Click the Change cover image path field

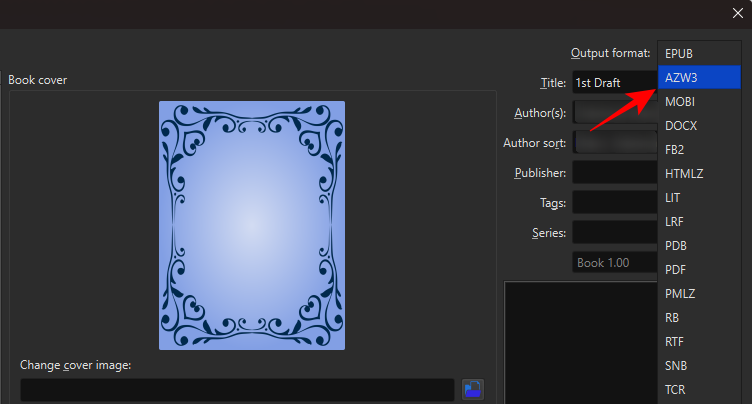click(237, 390)
